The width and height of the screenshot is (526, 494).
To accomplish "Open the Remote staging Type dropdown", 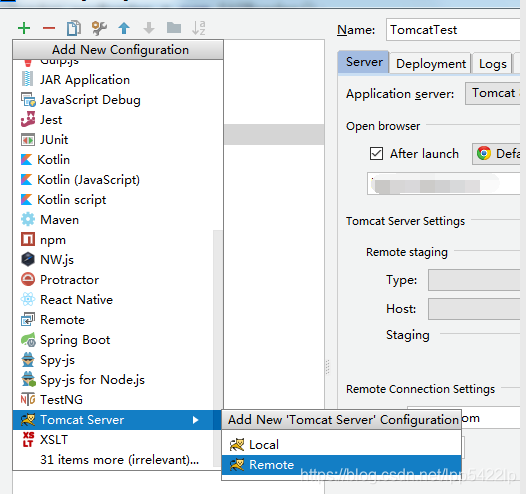I will [474, 280].
